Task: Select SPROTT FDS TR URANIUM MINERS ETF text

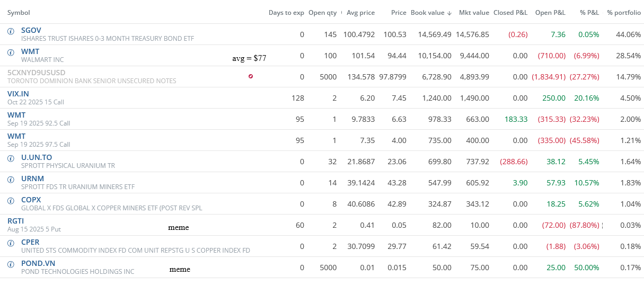Action: pos(78,187)
